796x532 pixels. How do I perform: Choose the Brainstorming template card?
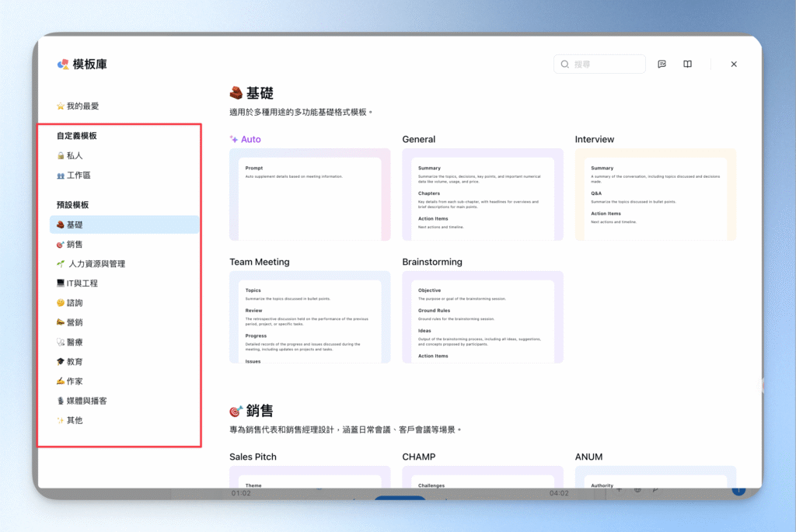tap(482, 317)
